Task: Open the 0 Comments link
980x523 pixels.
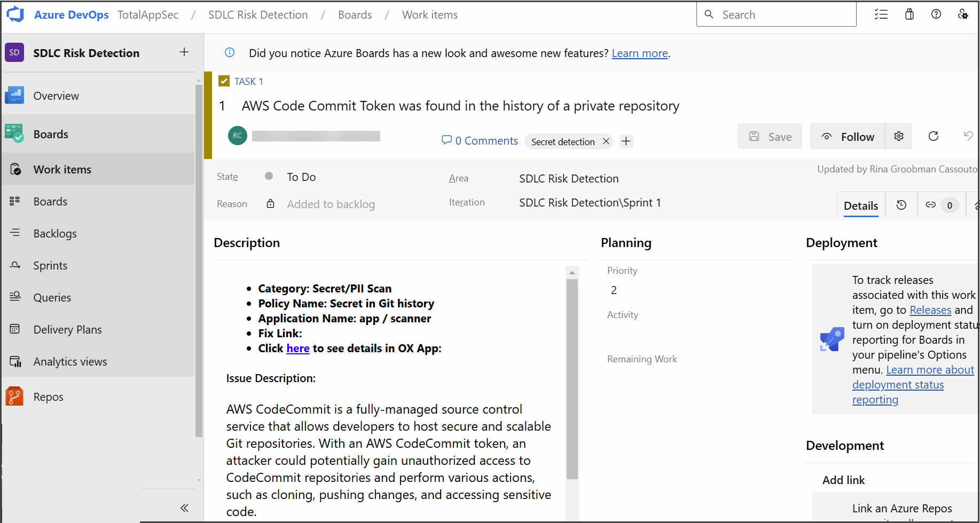Action: (480, 141)
